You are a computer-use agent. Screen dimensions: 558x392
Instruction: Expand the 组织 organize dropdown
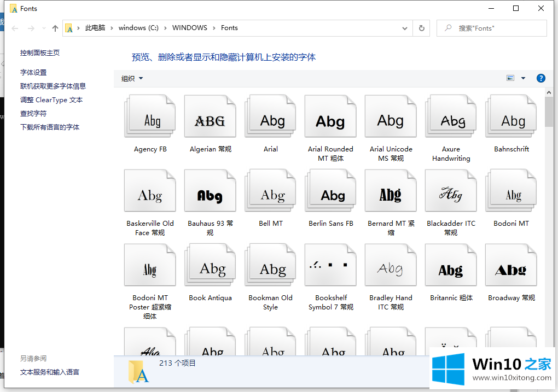click(132, 79)
